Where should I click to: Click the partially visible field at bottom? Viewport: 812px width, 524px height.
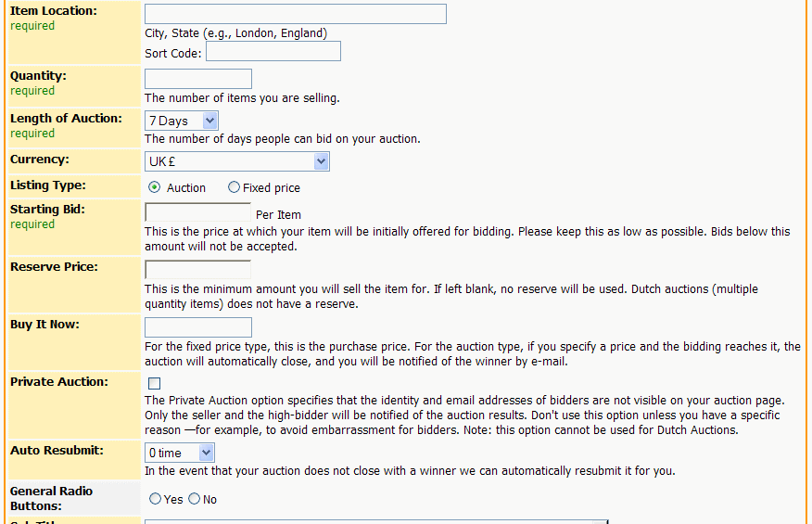click(x=376, y=521)
